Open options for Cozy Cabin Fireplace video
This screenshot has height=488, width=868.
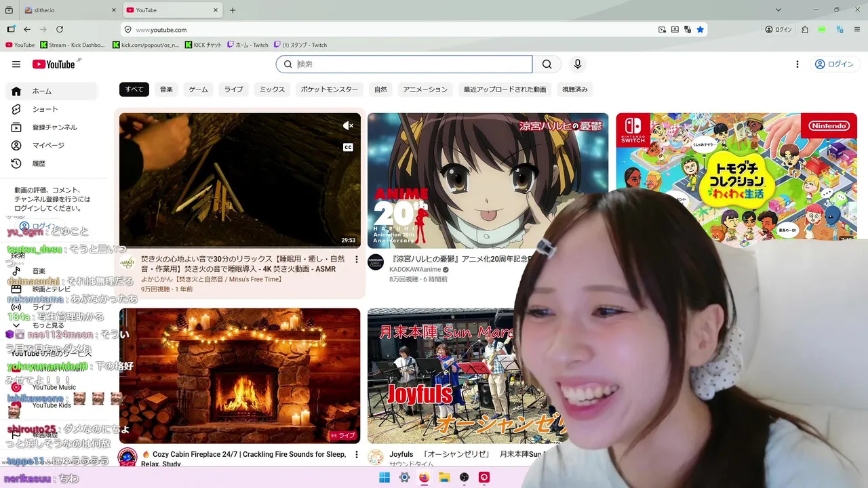[x=357, y=455]
